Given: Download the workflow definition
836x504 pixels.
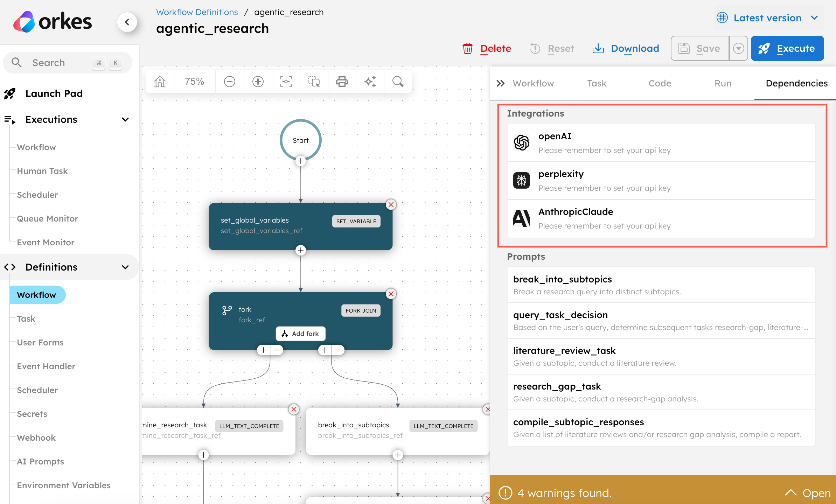Looking at the screenshot, I should 626,48.
